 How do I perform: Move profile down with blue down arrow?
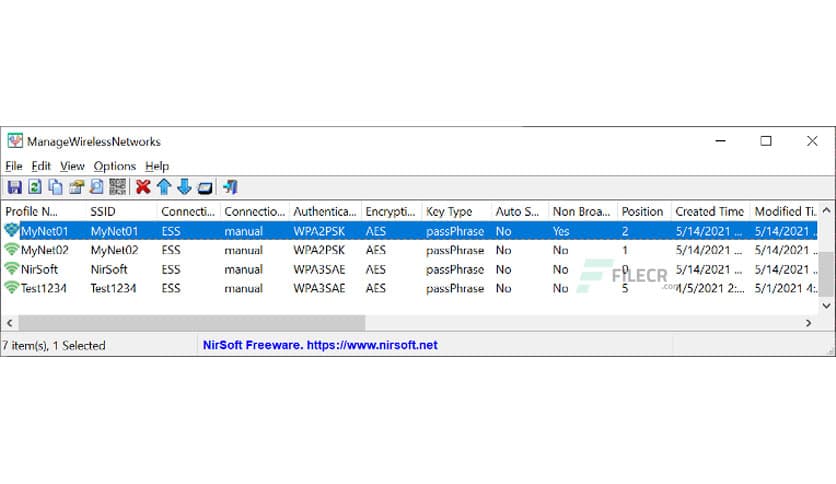(x=184, y=187)
